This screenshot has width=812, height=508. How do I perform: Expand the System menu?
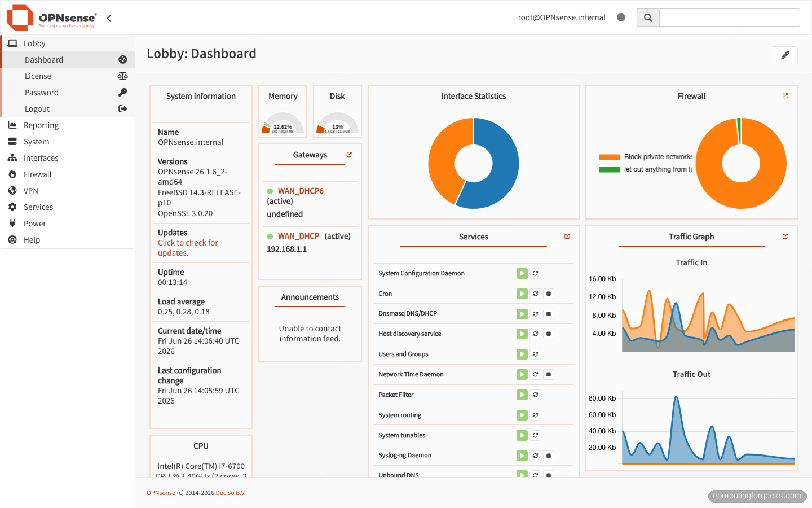click(x=68, y=142)
